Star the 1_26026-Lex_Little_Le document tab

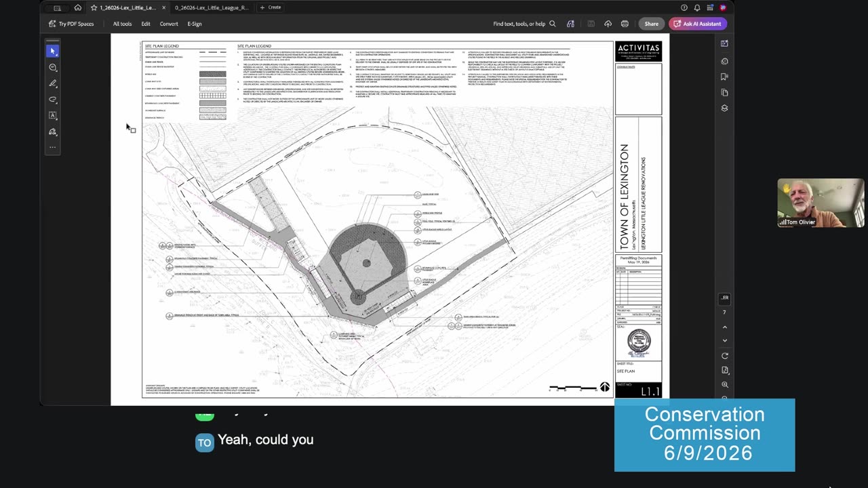tap(94, 7)
